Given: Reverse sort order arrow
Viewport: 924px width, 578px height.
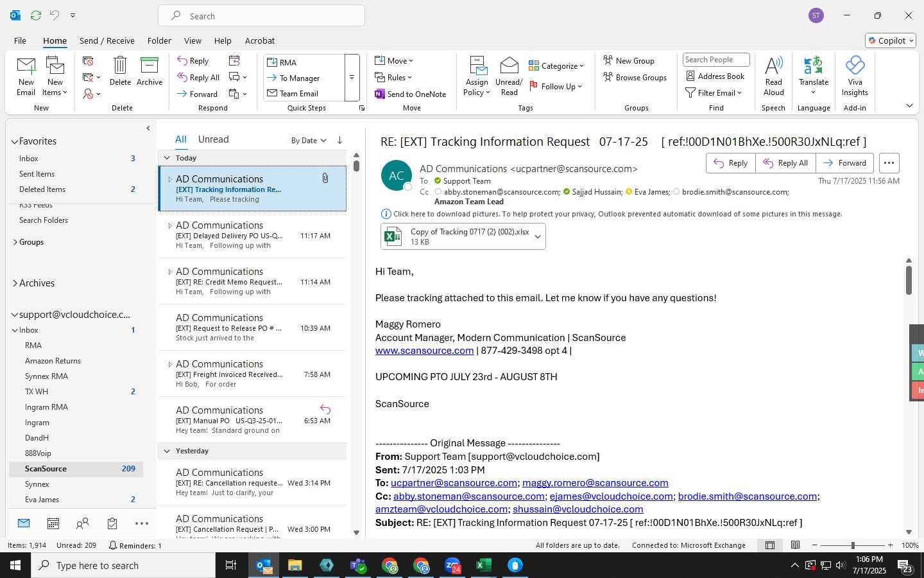Looking at the screenshot, I should 339,140.
